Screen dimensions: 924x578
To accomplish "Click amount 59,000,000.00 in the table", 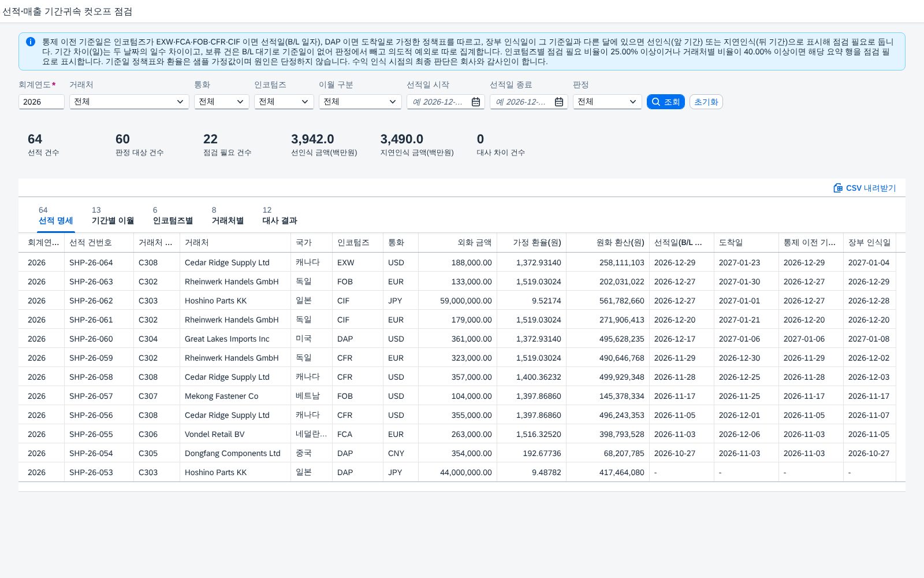I will click(x=466, y=301).
